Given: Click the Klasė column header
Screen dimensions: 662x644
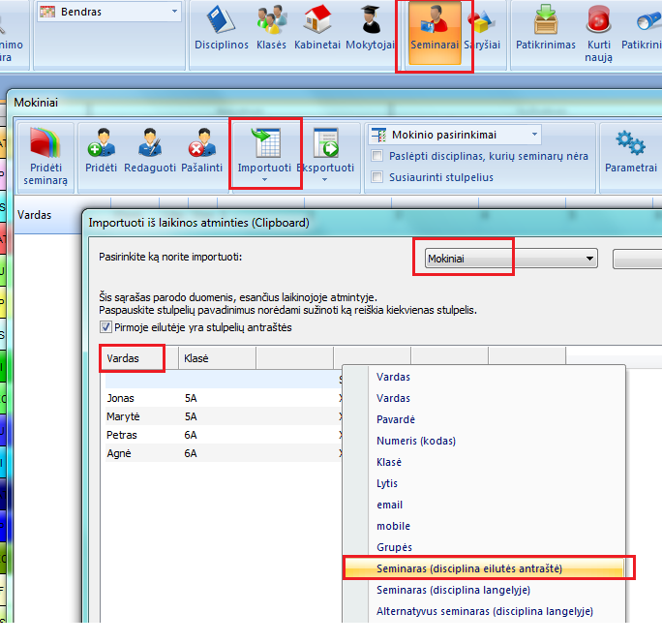Looking at the screenshot, I should coord(217,358).
